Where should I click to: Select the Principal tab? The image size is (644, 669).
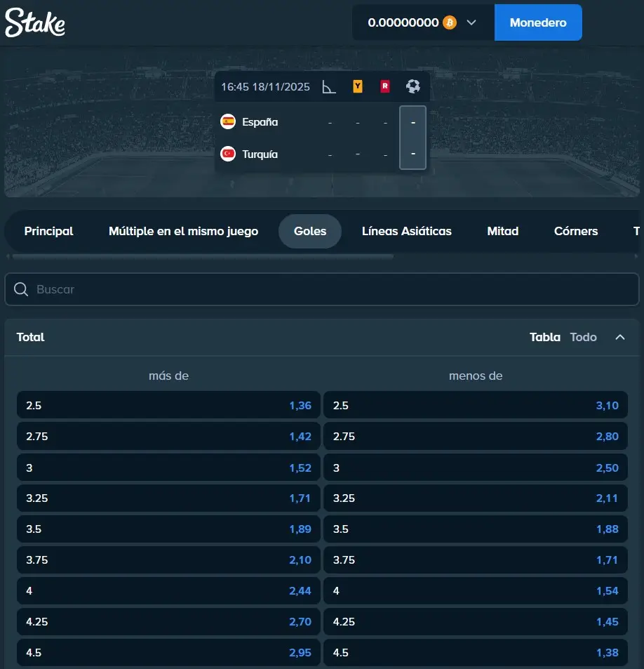[48, 231]
